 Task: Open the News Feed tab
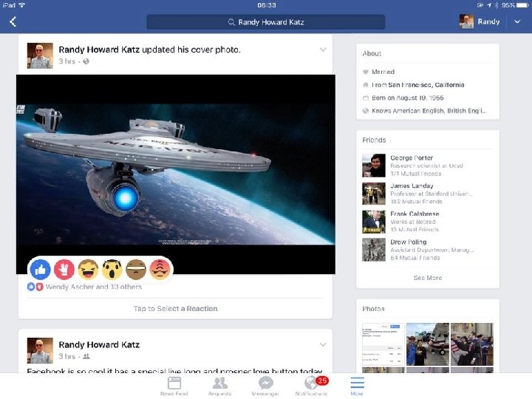(174, 386)
